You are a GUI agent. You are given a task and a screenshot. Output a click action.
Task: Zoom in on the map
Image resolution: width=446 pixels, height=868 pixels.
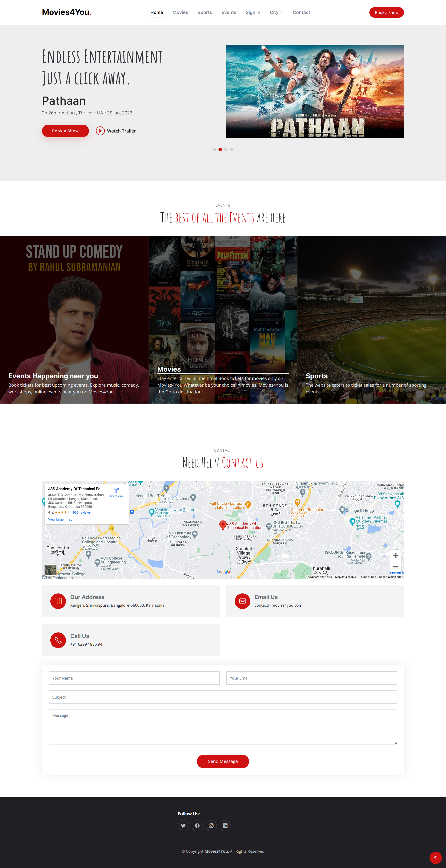[x=396, y=555]
